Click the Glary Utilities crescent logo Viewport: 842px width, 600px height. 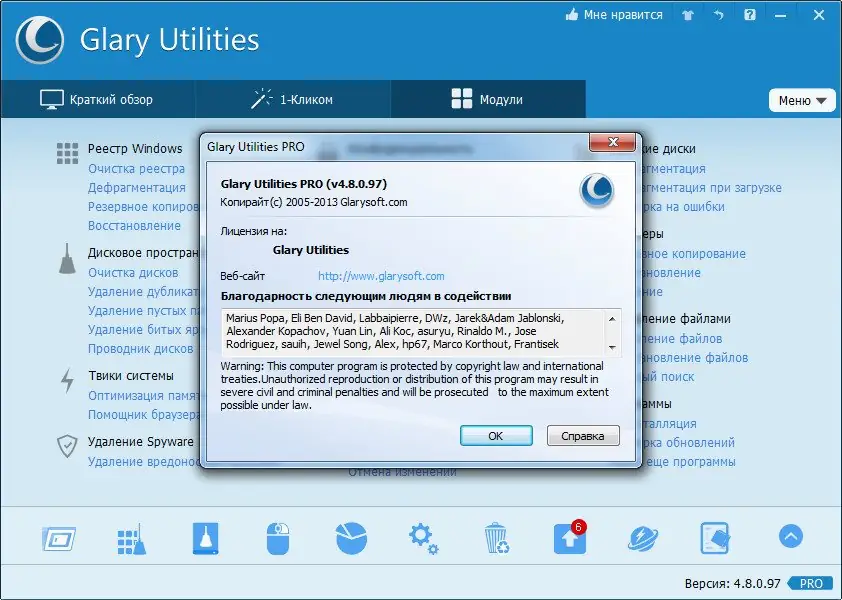[40, 40]
